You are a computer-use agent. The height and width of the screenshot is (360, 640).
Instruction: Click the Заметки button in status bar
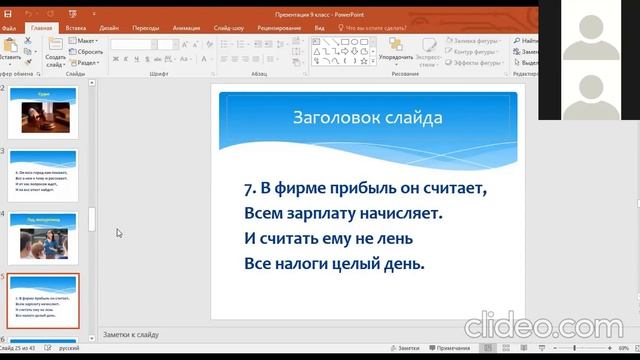(405, 348)
